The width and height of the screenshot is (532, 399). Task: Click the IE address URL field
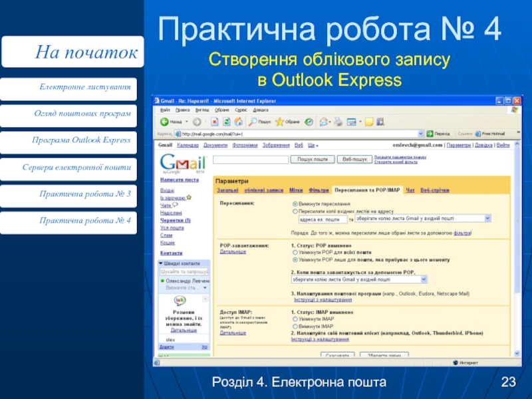click(299, 134)
